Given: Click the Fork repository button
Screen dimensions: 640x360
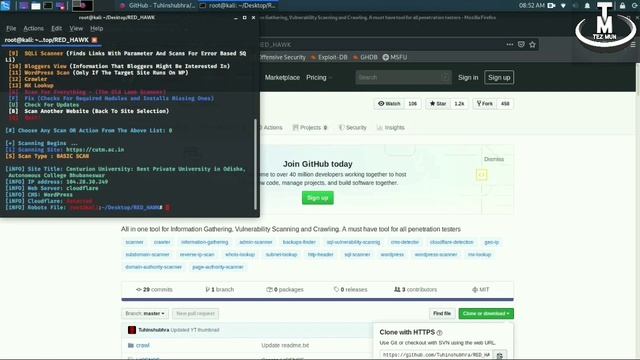Looking at the screenshot, I should point(484,104).
